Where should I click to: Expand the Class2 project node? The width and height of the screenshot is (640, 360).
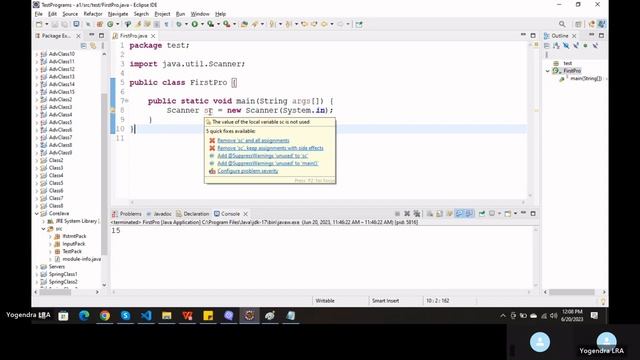37,160
